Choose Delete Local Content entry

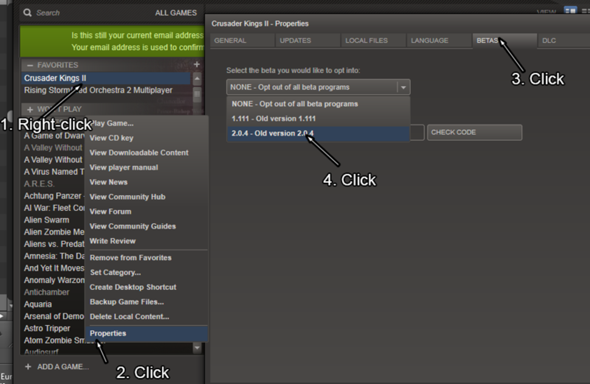(129, 317)
